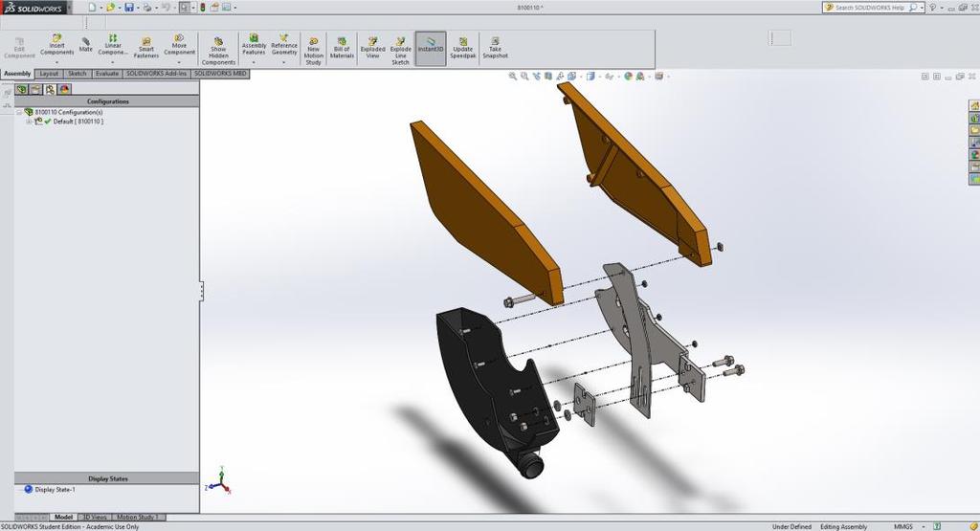This screenshot has height=531, width=980.
Task: Click the Undo icon
Action: [x=166, y=8]
